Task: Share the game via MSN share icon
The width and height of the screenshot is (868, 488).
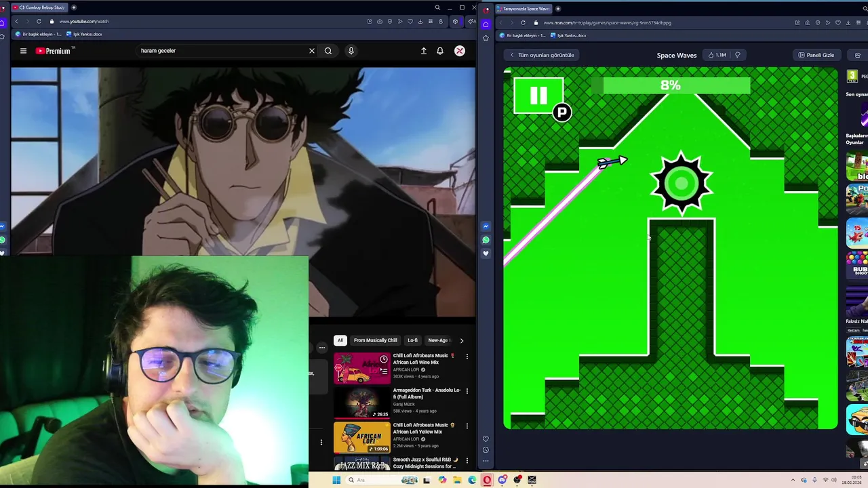Action: tap(858, 55)
